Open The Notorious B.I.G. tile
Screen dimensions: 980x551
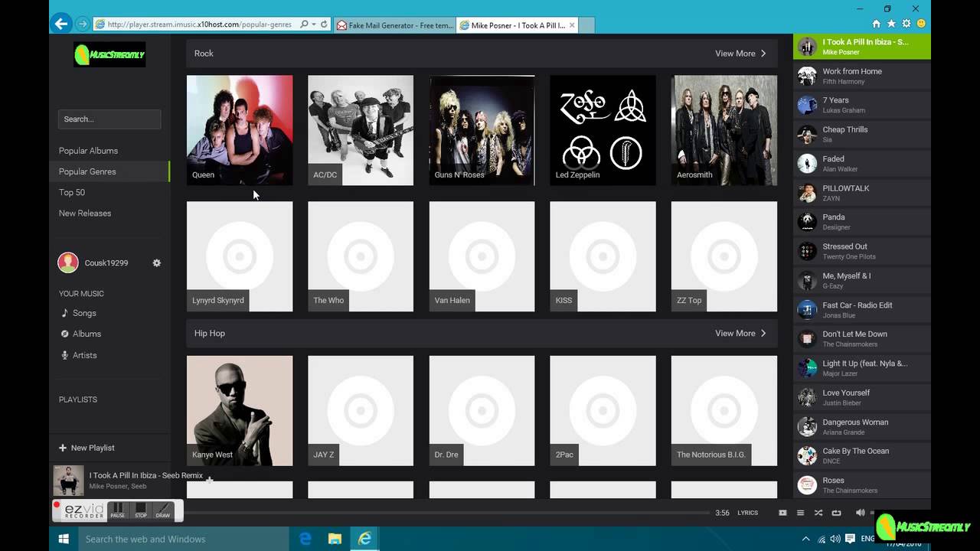724,410
